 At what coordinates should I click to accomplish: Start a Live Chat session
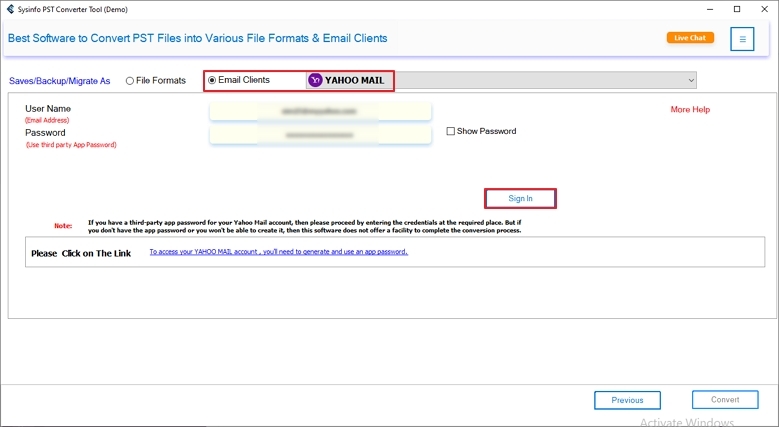(690, 38)
